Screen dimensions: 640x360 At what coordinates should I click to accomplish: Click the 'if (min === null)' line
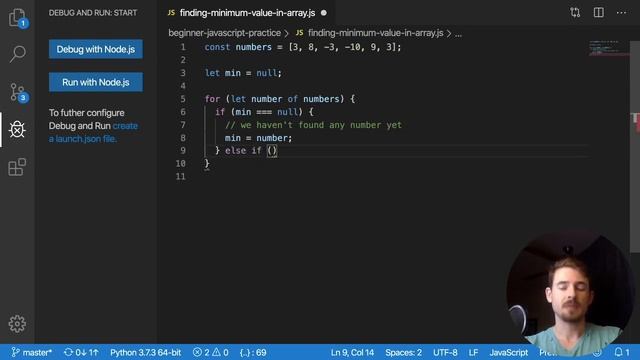tap(264, 112)
